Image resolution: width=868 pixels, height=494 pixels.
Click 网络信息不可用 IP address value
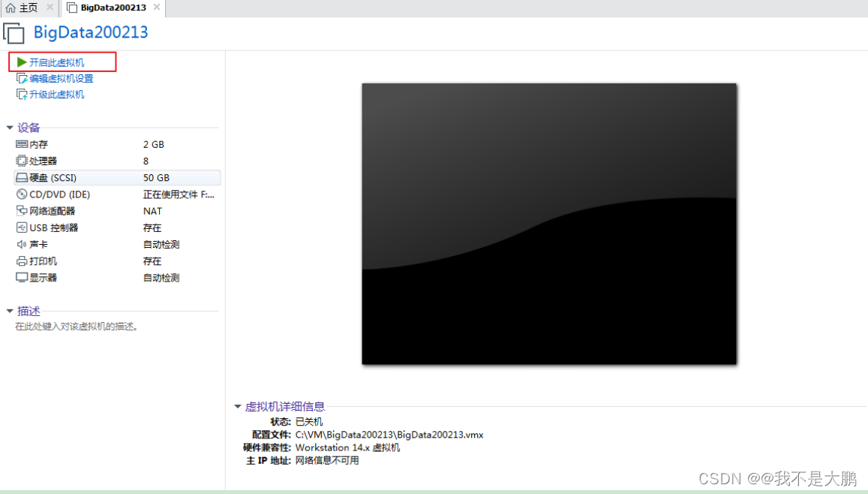coord(327,460)
